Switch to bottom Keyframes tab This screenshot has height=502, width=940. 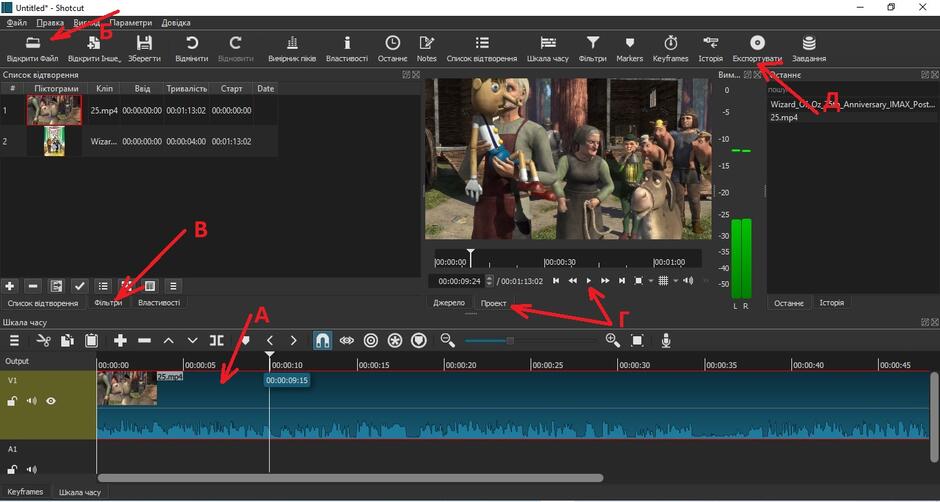coord(25,492)
